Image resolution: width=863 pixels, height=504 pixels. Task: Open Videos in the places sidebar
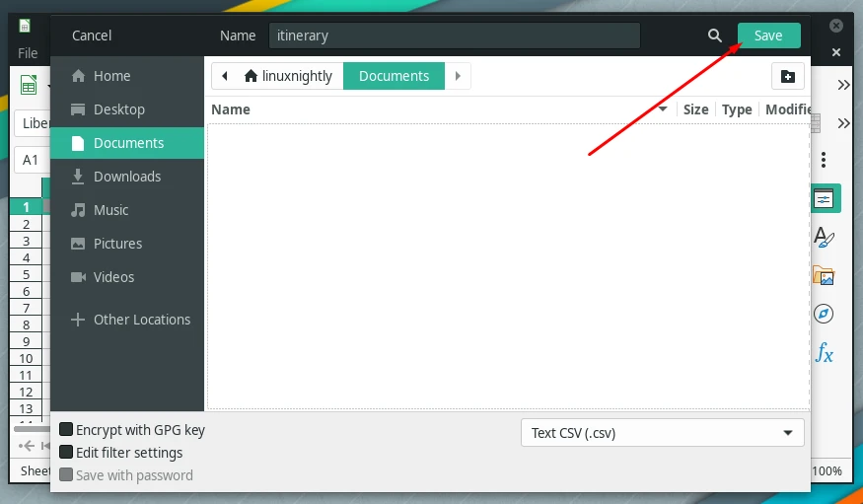tap(127, 277)
